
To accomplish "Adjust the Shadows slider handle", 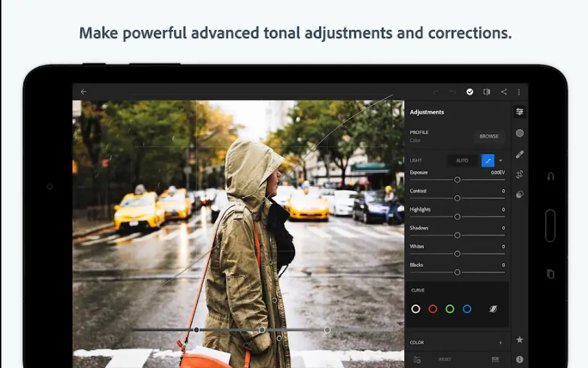I will (457, 235).
